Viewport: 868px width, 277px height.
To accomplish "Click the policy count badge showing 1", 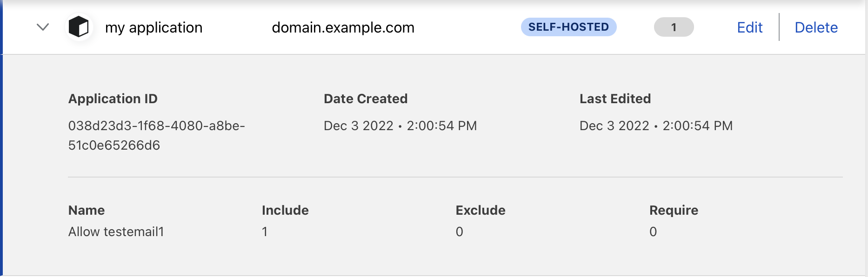I will tap(674, 27).
